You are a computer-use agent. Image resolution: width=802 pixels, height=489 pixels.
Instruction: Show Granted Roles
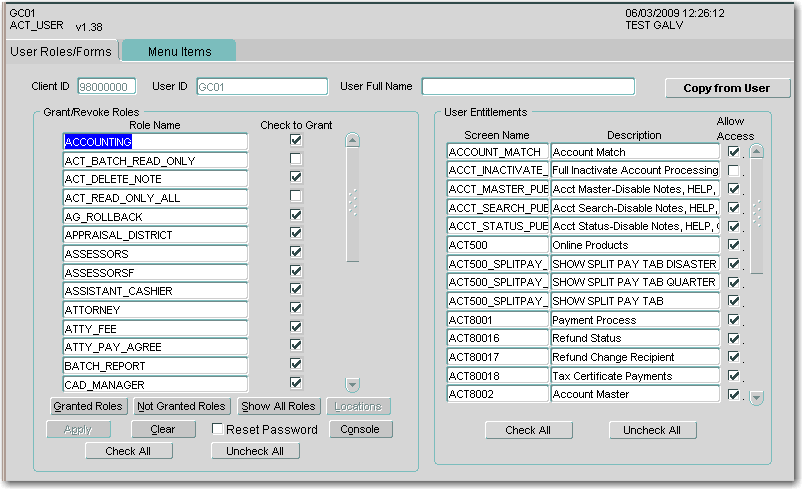88,406
